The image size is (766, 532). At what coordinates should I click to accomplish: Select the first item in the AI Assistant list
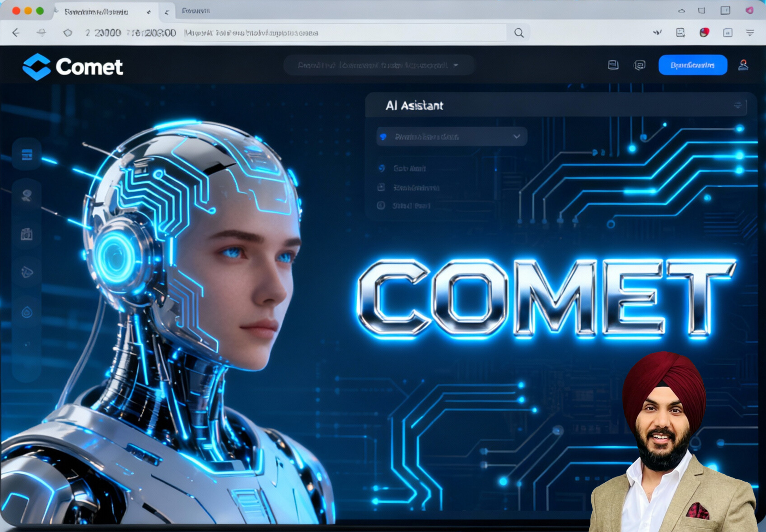pyautogui.click(x=409, y=168)
